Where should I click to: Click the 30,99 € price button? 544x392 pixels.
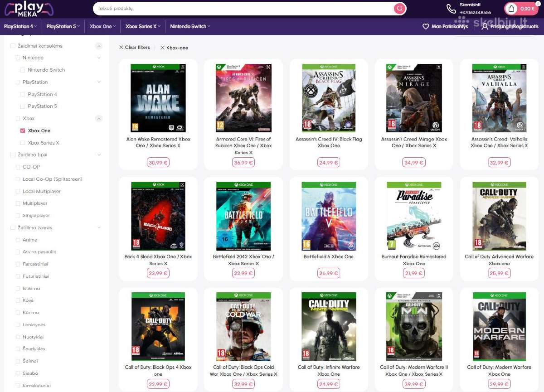(158, 162)
